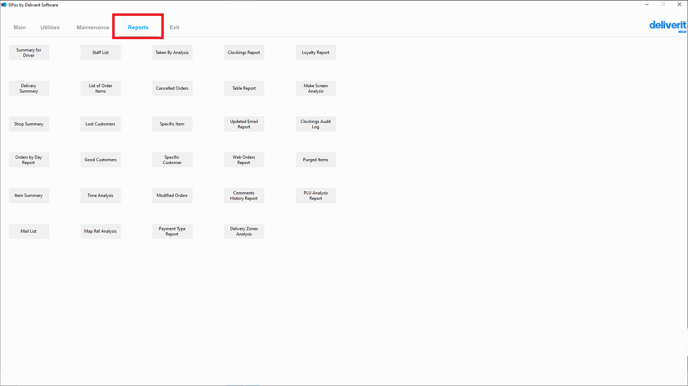The width and height of the screenshot is (688, 386).
Task: Run the Map Ref Analysis report
Action: (100, 231)
